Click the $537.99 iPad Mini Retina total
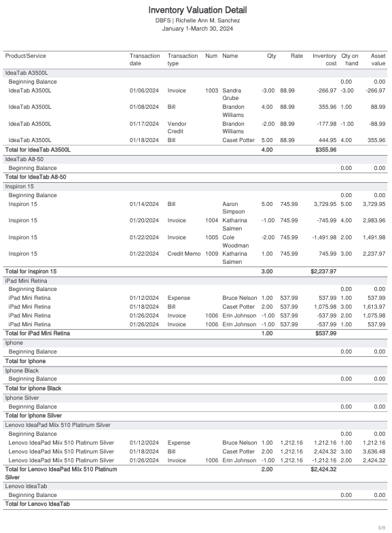This screenshot has width=392, height=533. point(326,333)
